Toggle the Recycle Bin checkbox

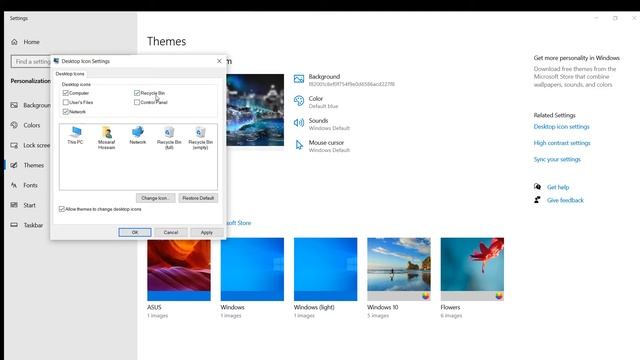click(137, 93)
